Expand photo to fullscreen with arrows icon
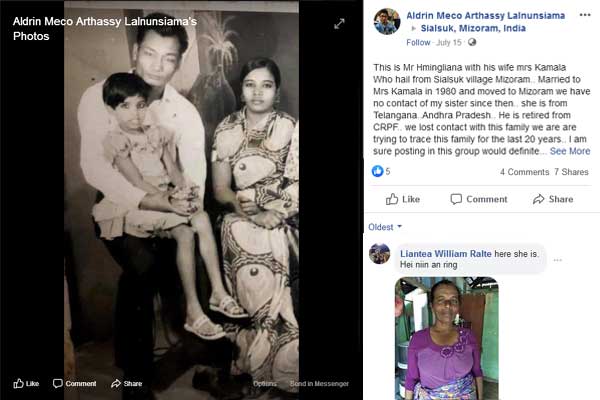 (x=339, y=24)
